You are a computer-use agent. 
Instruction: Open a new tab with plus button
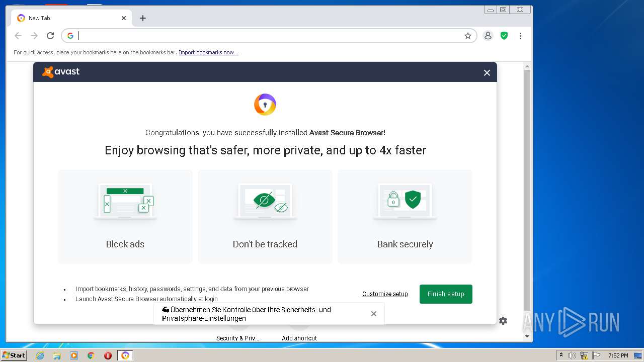tap(143, 18)
